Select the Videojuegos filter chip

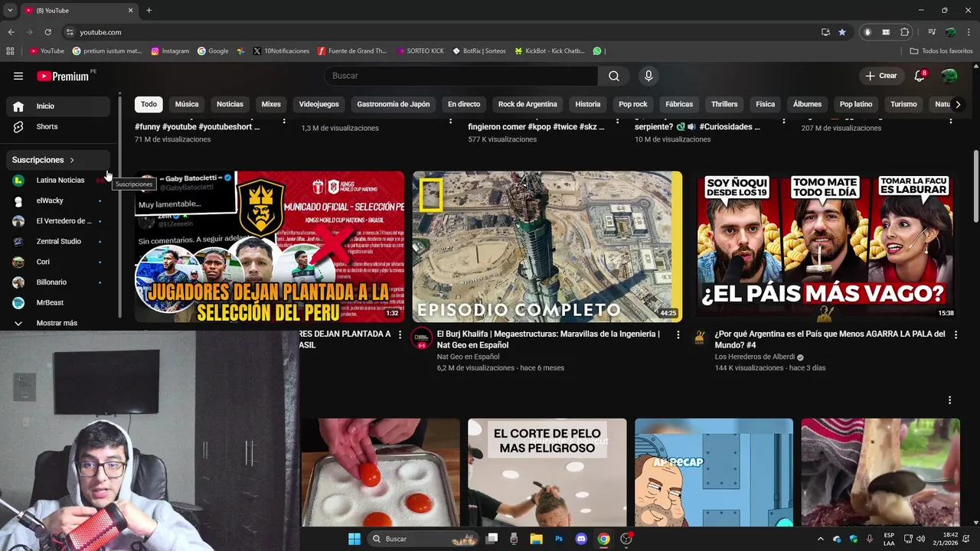coord(318,104)
